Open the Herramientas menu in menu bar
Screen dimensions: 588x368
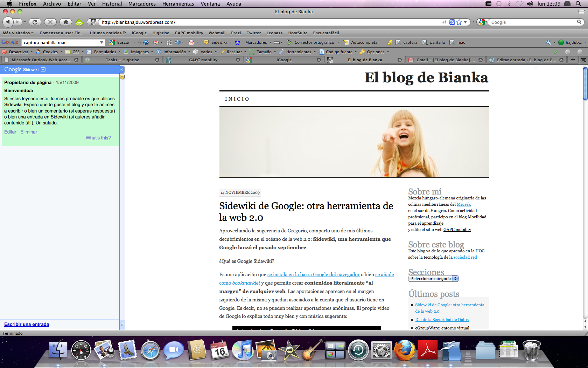tap(178, 4)
